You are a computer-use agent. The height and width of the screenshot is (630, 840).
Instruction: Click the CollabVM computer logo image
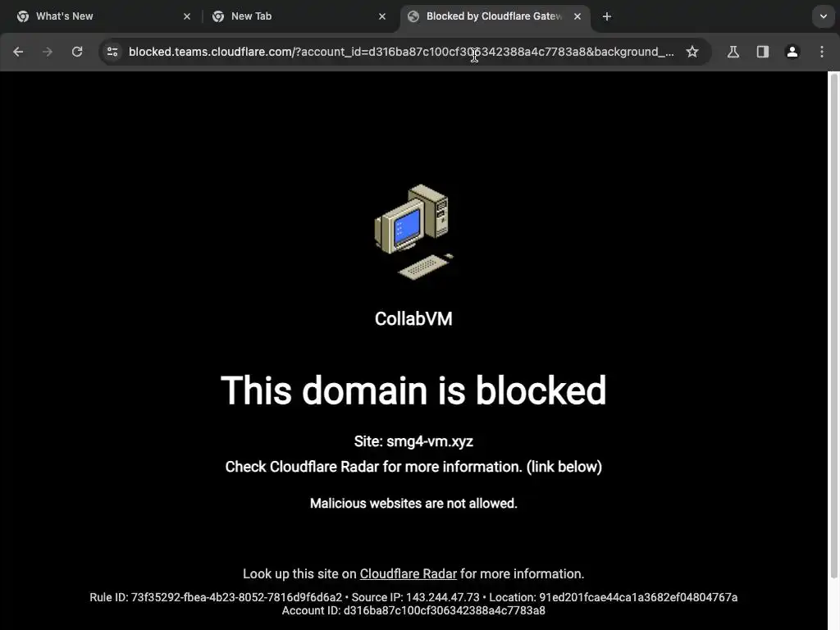(413, 232)
